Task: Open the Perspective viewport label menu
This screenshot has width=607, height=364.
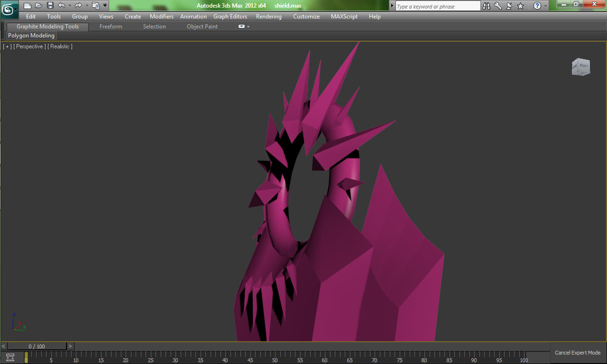Action: click(30, 46)
